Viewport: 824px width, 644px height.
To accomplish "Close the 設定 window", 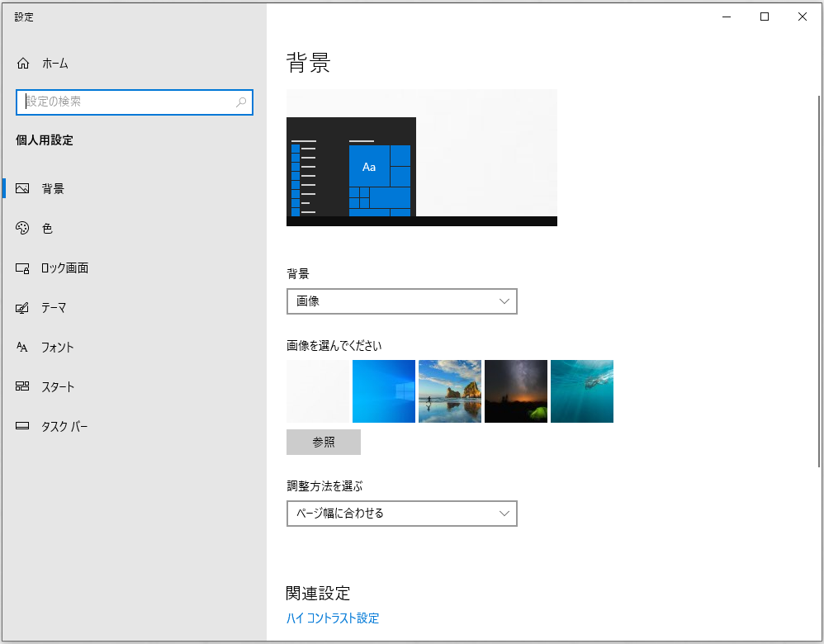I will tap(803, 17).
